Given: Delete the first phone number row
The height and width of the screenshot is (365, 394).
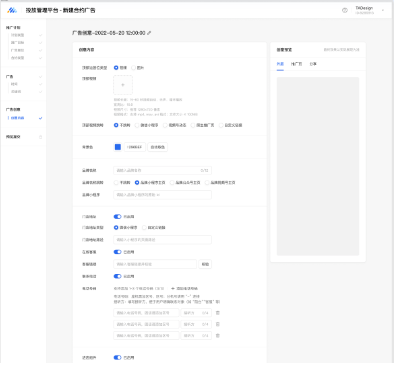Looking at the screenshot, I should point(218,313).
